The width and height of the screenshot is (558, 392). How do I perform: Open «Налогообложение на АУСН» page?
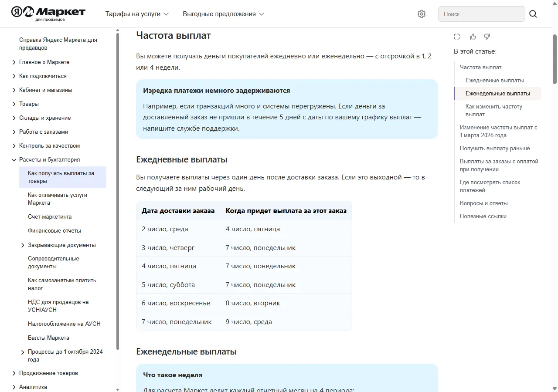click(x=64, y=324)
